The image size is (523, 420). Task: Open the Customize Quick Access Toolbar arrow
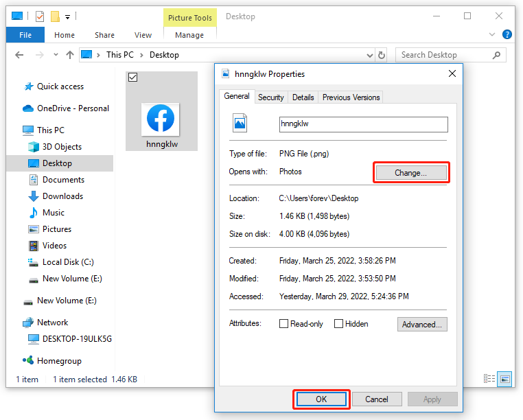tap(67, 17)
